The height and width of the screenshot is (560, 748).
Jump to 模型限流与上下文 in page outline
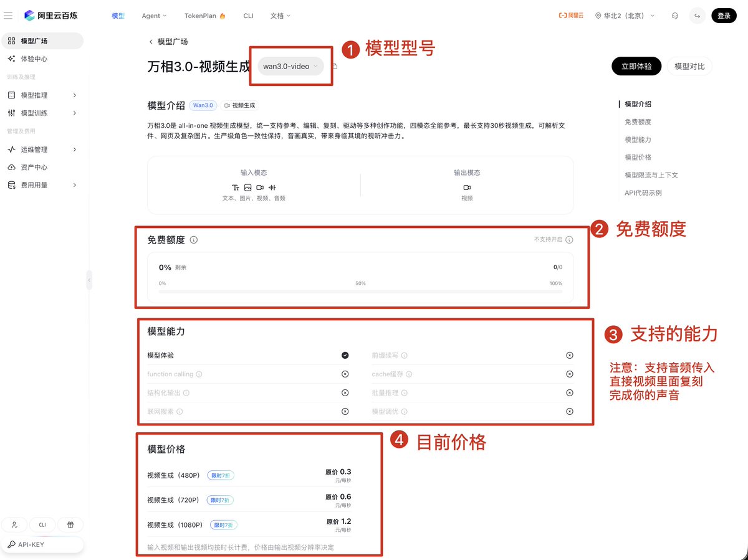651,175
